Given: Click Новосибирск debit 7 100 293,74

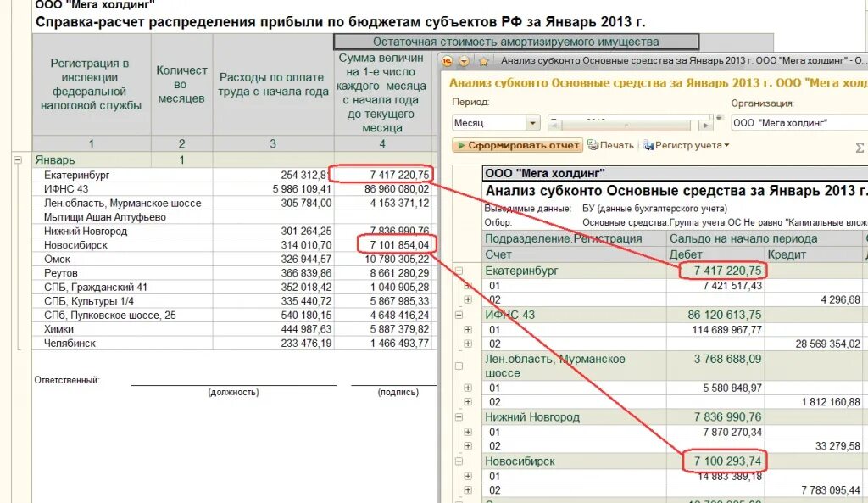Looking at the screenshot, I should click(728, 461).
